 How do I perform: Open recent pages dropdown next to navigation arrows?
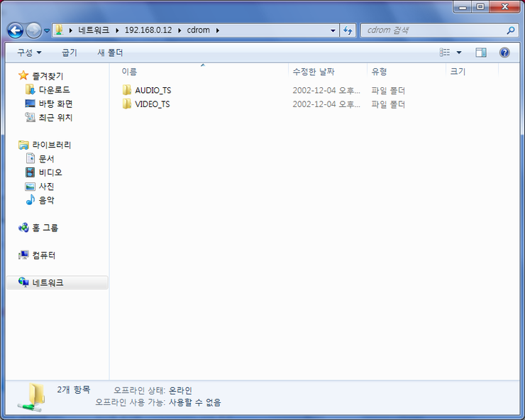(x=47, y=31)
